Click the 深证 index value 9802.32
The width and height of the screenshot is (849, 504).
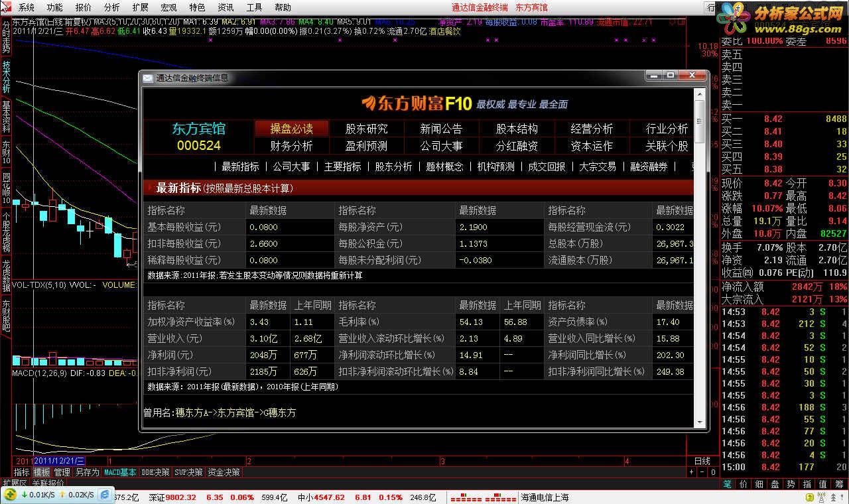coord(181,497)
